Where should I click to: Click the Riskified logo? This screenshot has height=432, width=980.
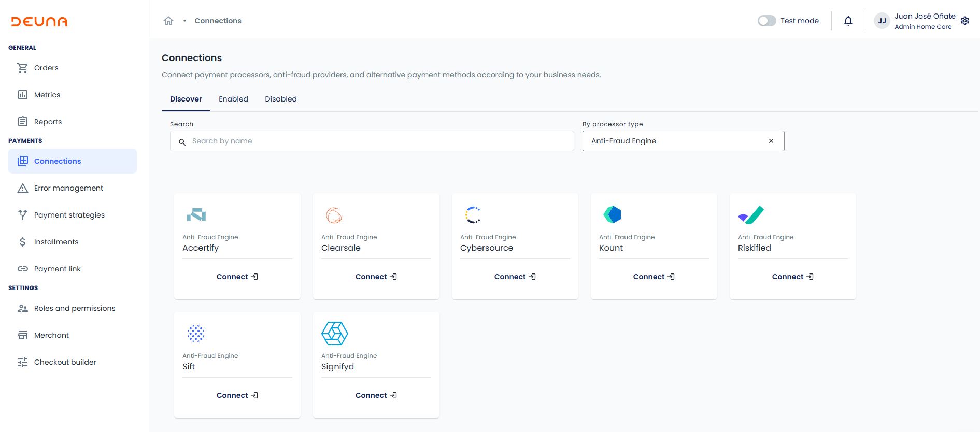coord(751,214)
